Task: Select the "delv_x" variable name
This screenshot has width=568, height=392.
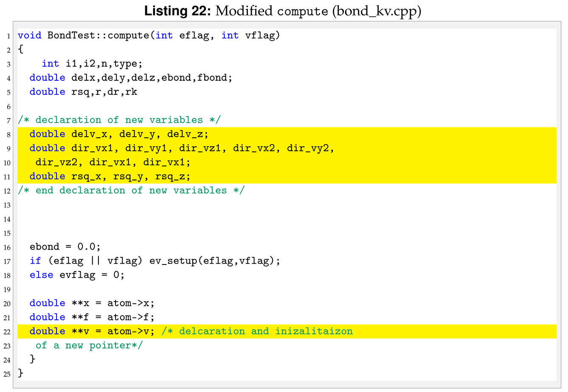Action: (89, 134)
